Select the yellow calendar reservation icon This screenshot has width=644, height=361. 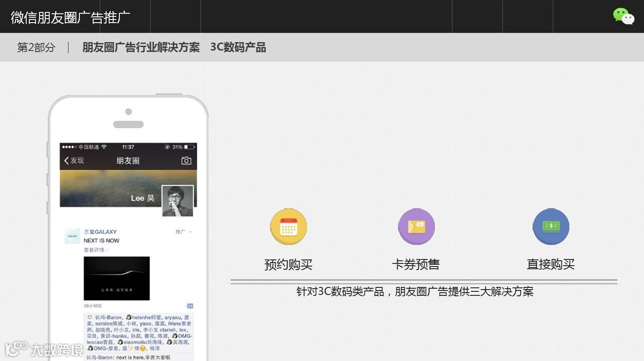(x=288, y=227)
